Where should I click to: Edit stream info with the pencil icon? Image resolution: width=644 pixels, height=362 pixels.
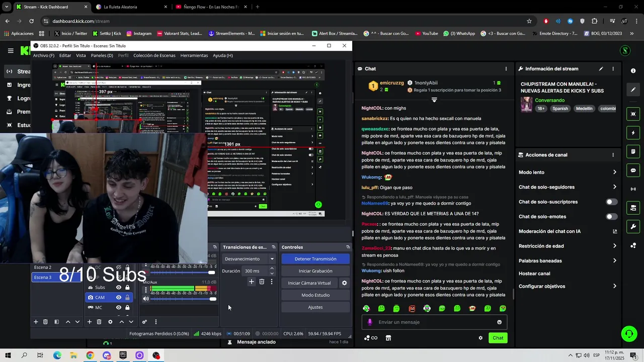pos(601,69)
